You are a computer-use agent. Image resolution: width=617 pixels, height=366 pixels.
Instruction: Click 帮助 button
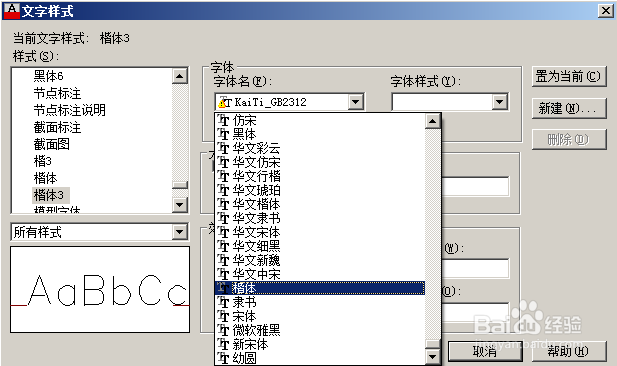[x=569, y=351]
